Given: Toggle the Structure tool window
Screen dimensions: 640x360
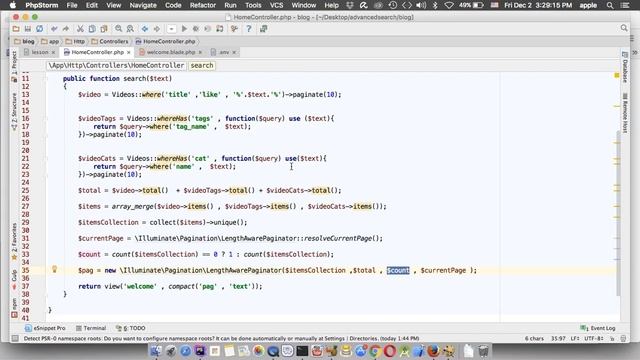Looking at the screenshot, I should (x=14, y=111).
